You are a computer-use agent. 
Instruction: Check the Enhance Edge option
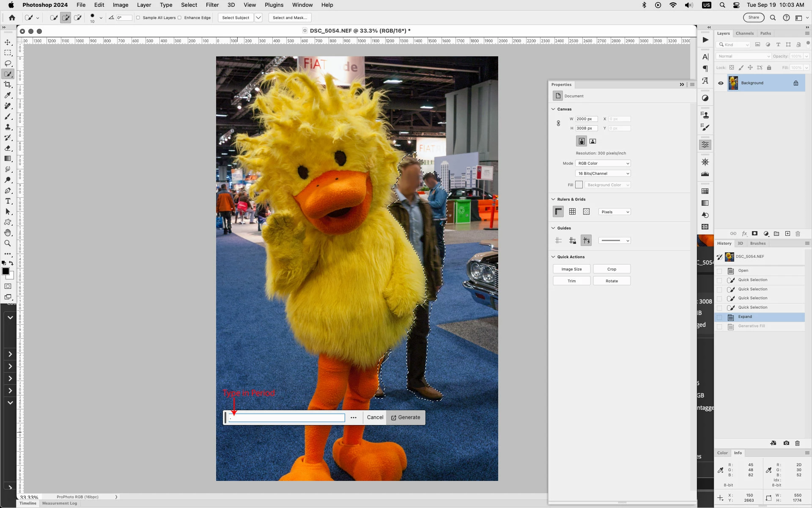[180, 18]
